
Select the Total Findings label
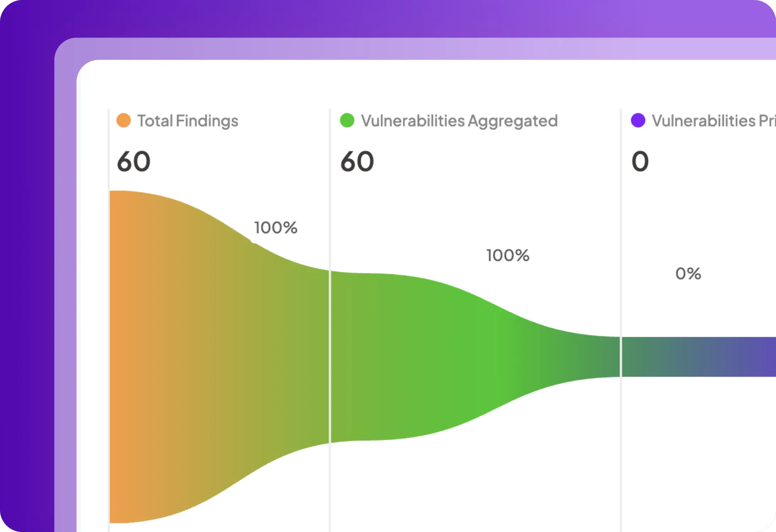188,121
